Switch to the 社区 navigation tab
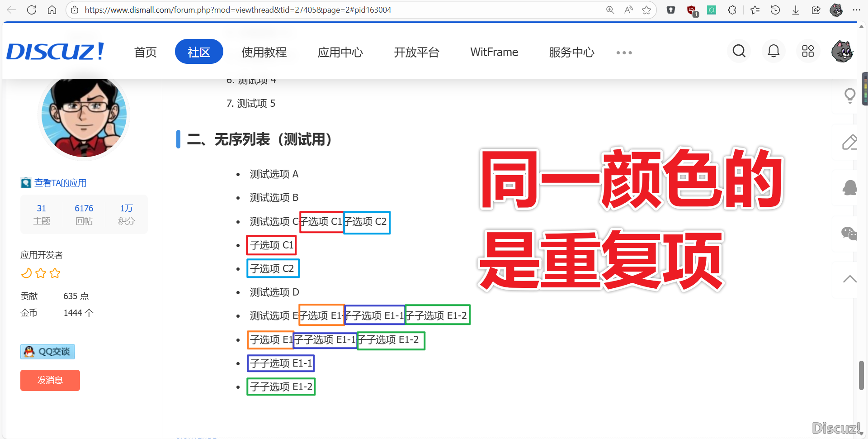Viewport: 868px width, 439px height. (199, 51)
